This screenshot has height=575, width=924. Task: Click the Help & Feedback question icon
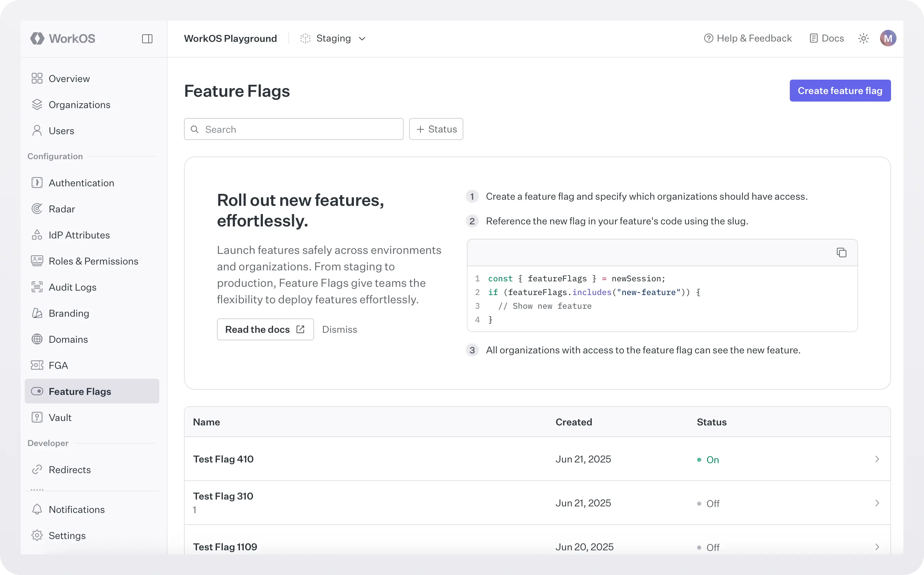click(x=708, y=38)
